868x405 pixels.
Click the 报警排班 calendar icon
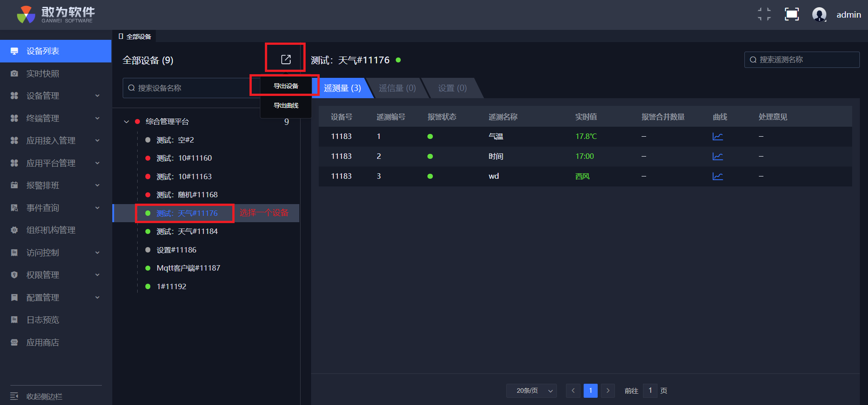point(14,186)
